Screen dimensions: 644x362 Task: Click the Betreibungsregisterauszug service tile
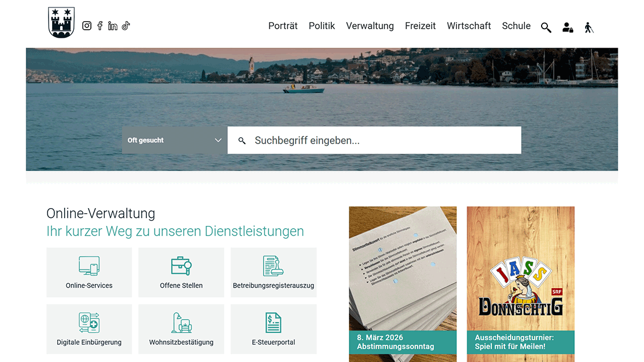coord(273,272)
